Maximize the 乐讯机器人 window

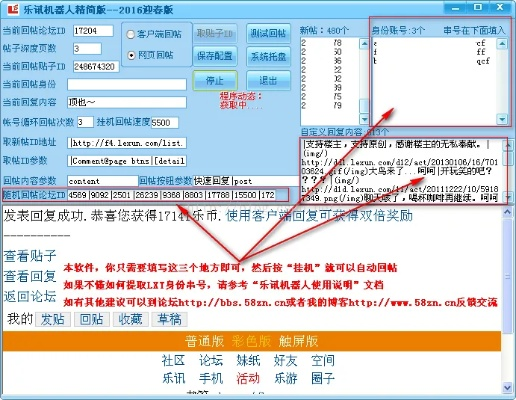[x=478, y=7]
